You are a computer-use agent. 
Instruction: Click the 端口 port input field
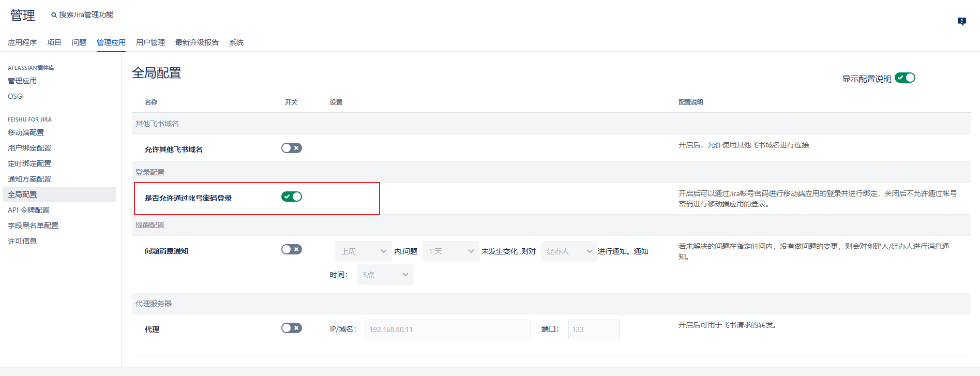(x=594, y=329)
